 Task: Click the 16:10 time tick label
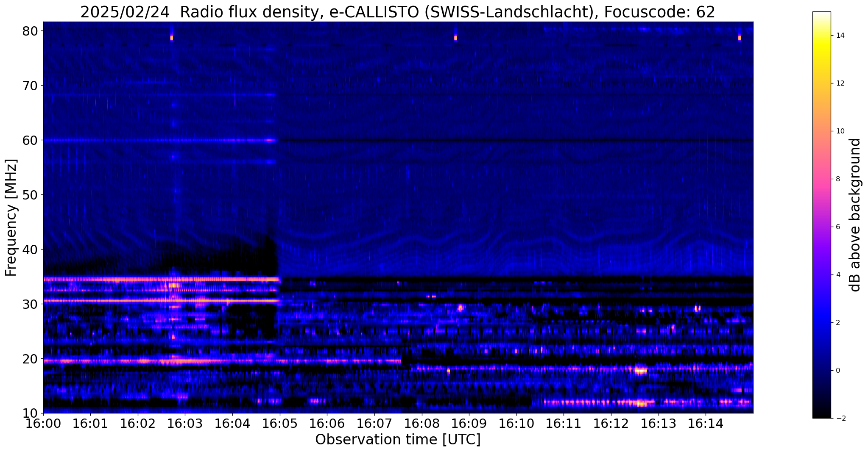516,423
